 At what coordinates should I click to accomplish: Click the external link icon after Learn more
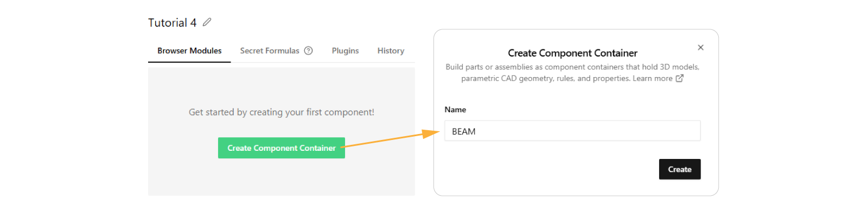(x=679, y=78)
